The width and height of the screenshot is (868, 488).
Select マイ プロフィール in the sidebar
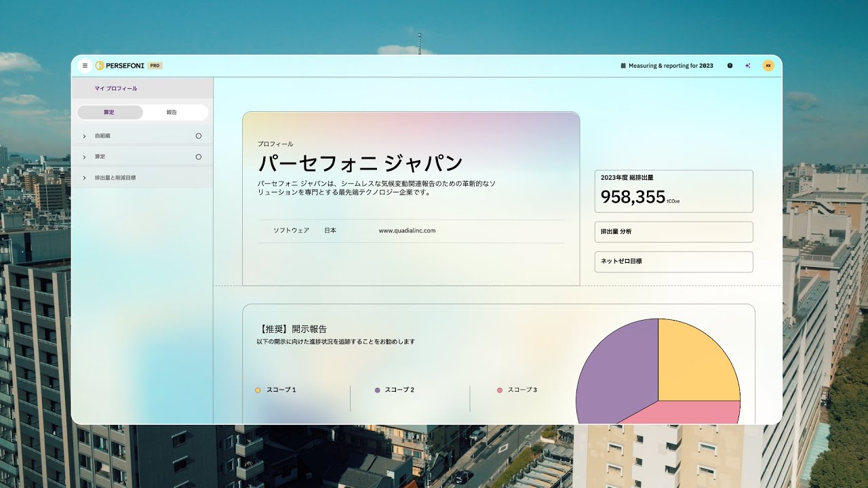coord(116,89)
